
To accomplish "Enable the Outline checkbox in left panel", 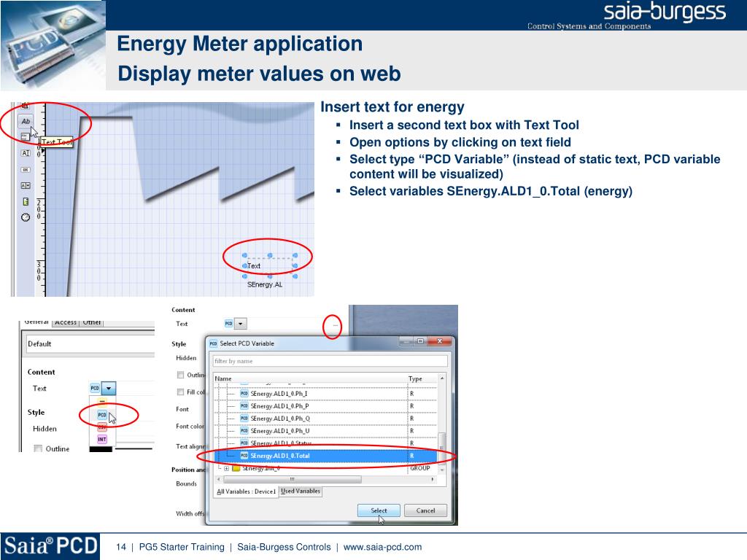I will click(x=38, y=448).
